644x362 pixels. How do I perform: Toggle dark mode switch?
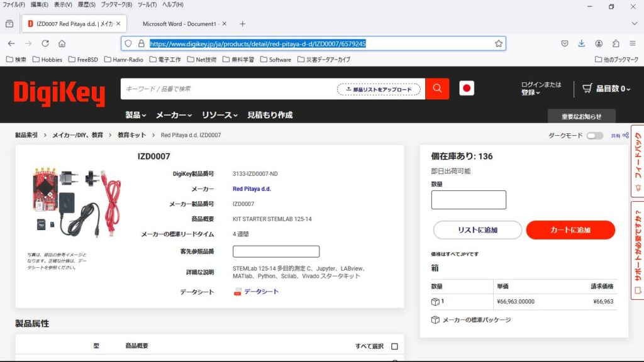(x=595, y=136)
